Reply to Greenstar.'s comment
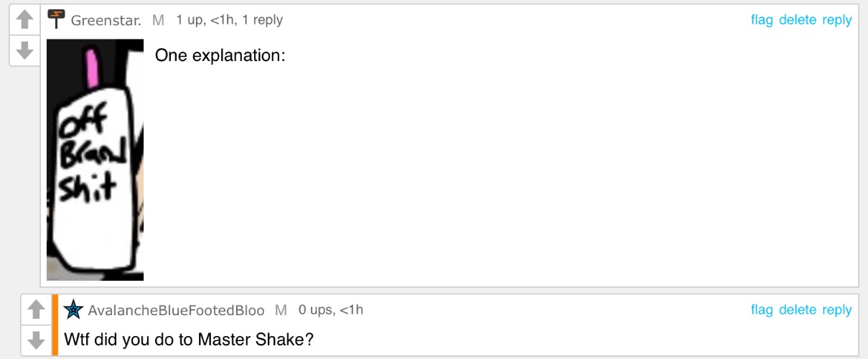Image resolution: width=868 pixels, height=359 pixels. coord(837,20)
